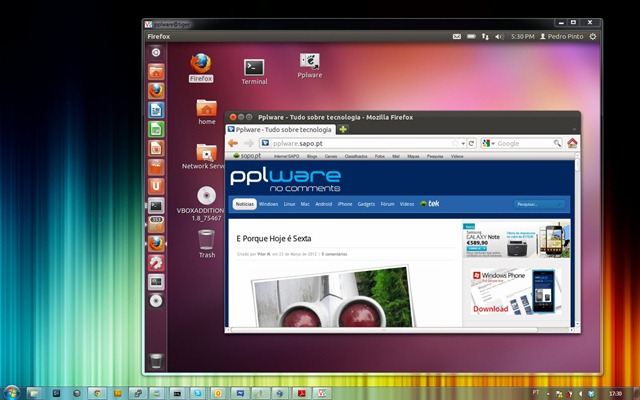640x400 pixels.
Task: Open System Settings wrench icon in launcher
Action: point(156,263)
